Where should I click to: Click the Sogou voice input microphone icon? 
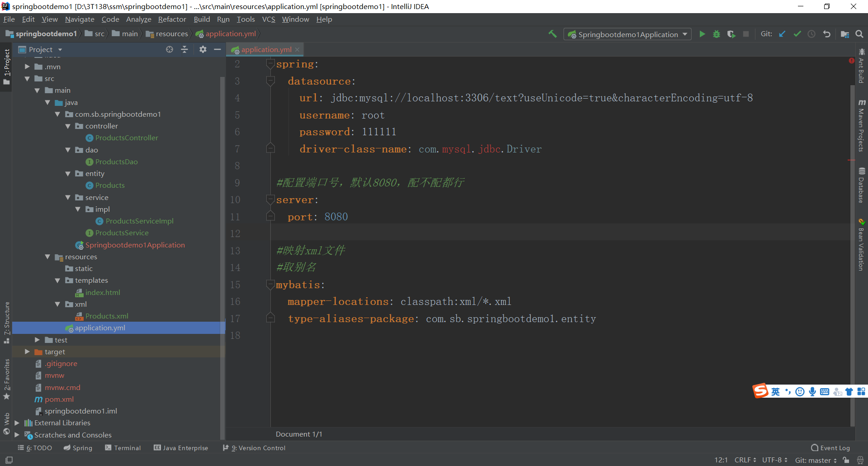pos(812,392)
